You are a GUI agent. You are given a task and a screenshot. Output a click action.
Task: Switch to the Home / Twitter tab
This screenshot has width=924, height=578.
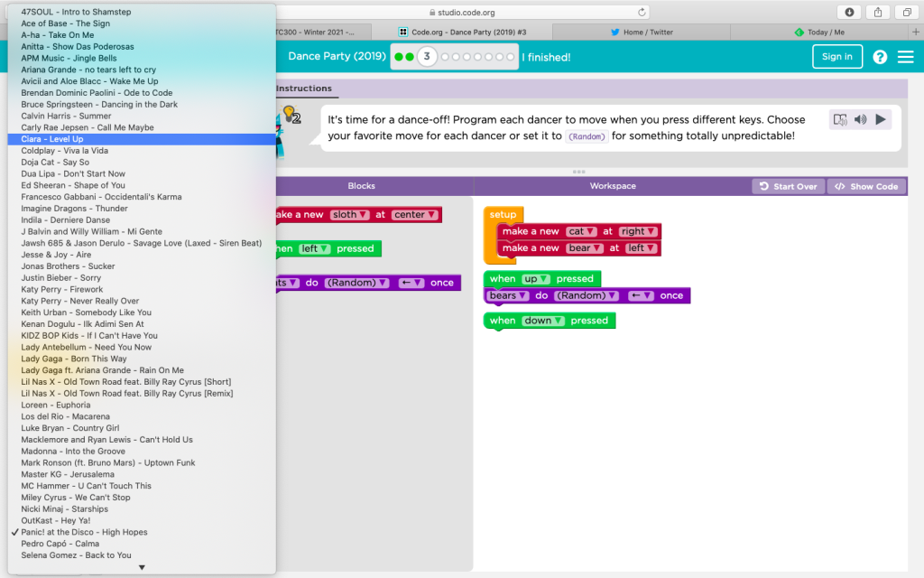pos(642,32)
